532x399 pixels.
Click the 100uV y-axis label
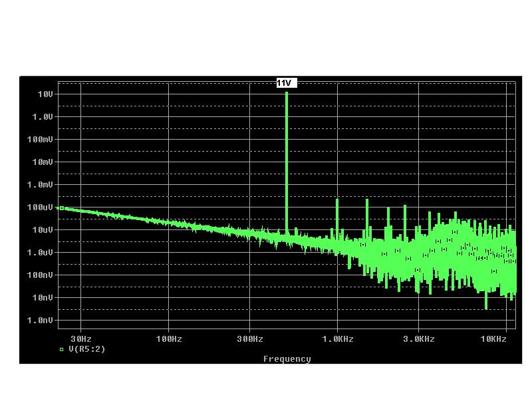40,207
